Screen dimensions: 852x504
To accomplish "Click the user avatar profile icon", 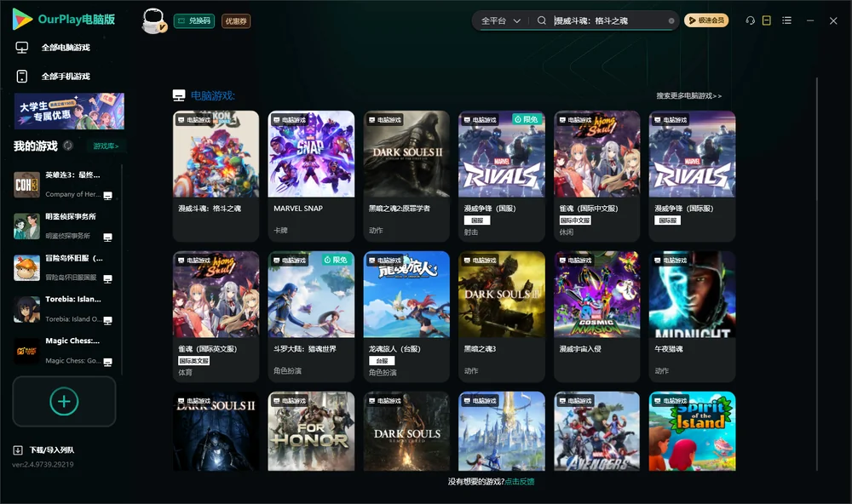I will pos(153,21).
